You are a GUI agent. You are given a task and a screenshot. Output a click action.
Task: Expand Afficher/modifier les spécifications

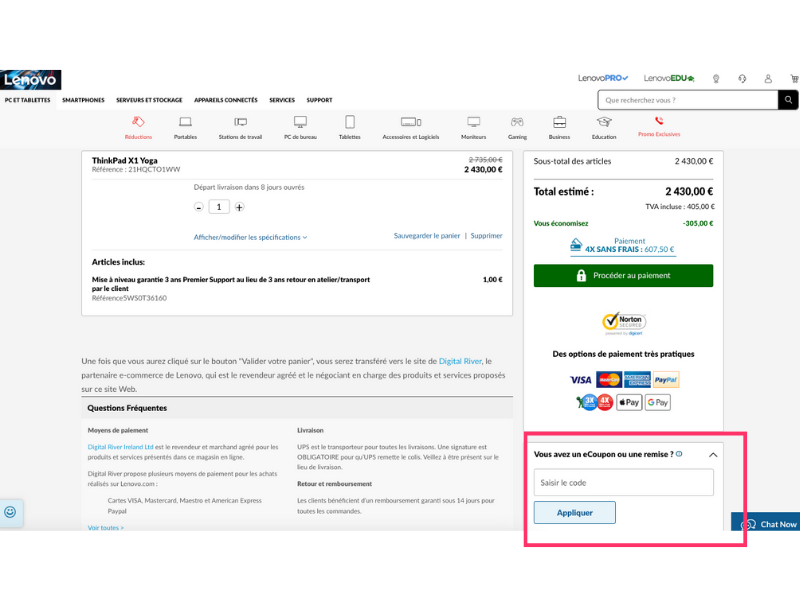(250, 237)
